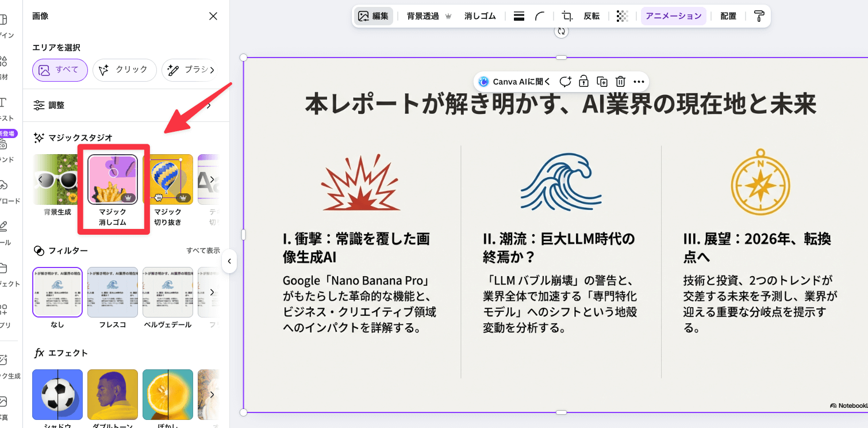Screen dimensions: 868x428
Task: Delete the image with the trash icon
Action: tap(620, 82)
